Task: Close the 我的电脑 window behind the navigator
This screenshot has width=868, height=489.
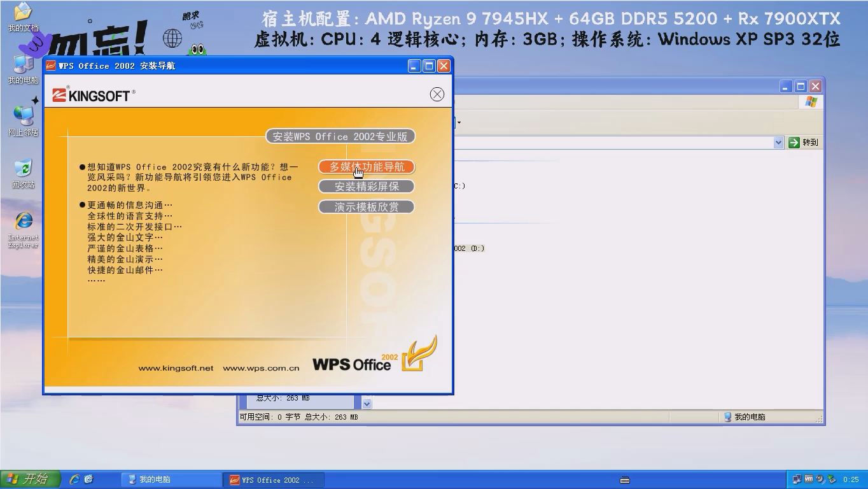Action: [815, 86]
